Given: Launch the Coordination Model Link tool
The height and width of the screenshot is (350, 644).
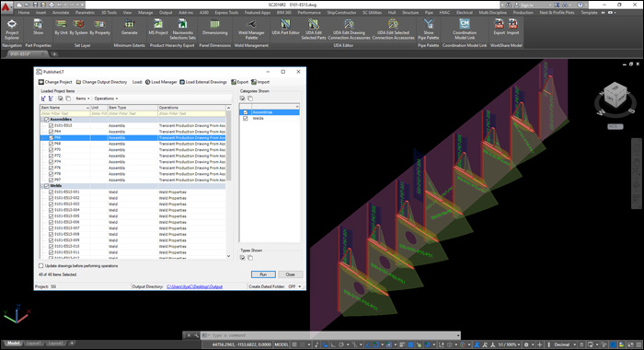Looking at the screenshot, I should click(465, 29).
